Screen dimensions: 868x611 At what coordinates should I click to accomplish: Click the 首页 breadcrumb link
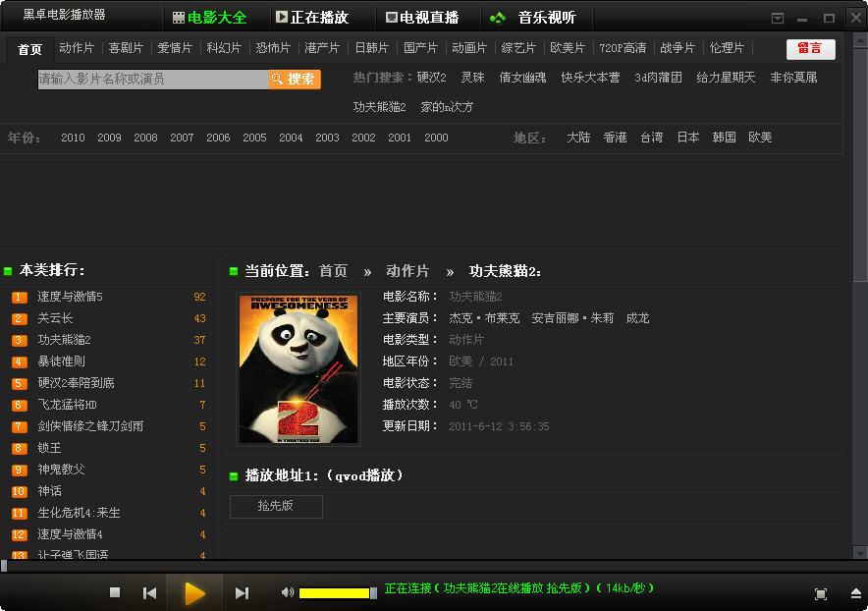(333, 271)
